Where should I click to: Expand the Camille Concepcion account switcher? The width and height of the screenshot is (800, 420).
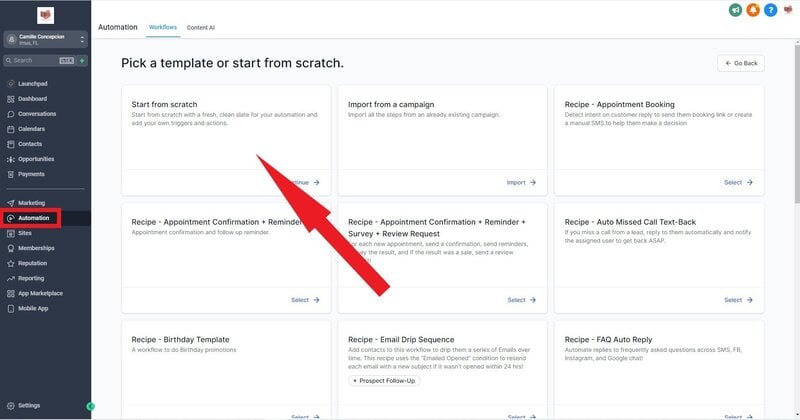[x=45, y=39]
